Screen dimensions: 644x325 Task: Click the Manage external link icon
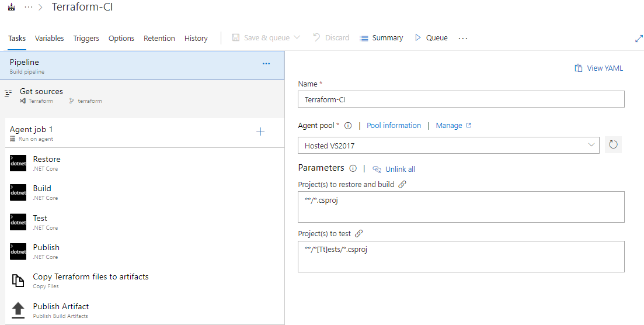[468, 126]
